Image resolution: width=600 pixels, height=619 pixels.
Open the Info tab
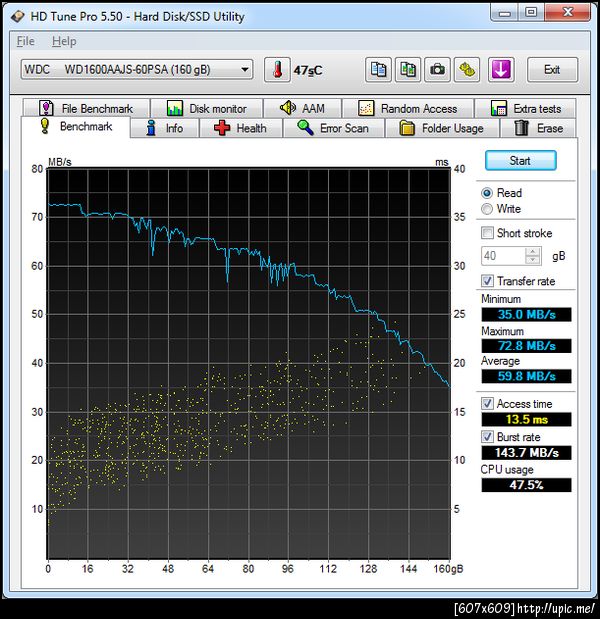click(x=165, y=128)
